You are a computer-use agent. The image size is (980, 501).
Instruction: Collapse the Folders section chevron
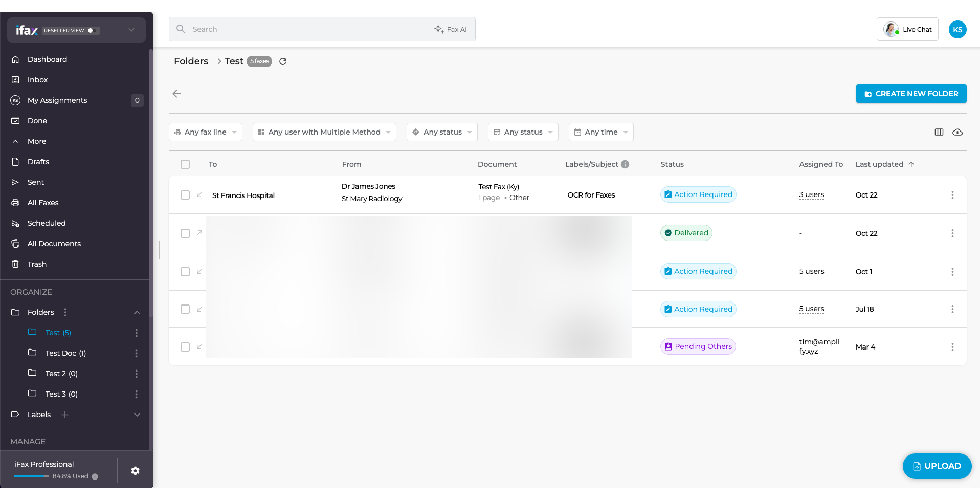pyautogui.click(x=137, y=312)
